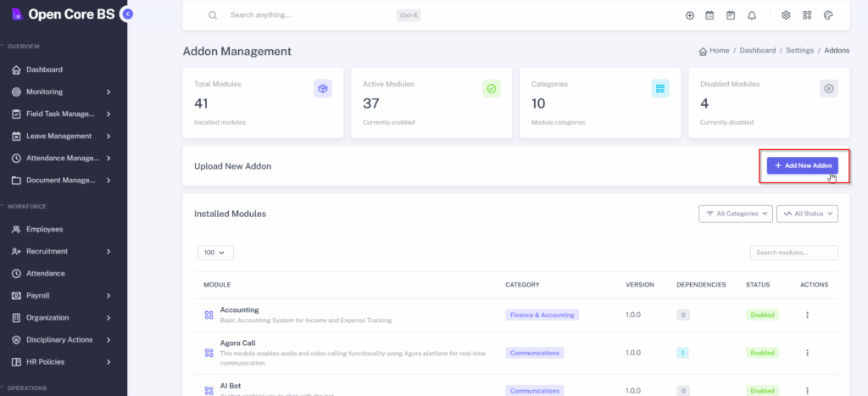
Task: Open actions menu for Accounting module
Action: tap(807, 315)
